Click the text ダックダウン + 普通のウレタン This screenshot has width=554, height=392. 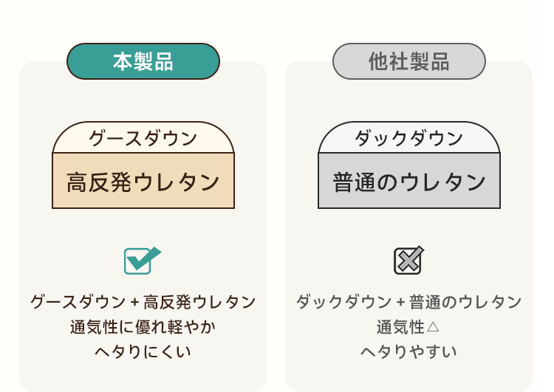[x=409, y=302]
